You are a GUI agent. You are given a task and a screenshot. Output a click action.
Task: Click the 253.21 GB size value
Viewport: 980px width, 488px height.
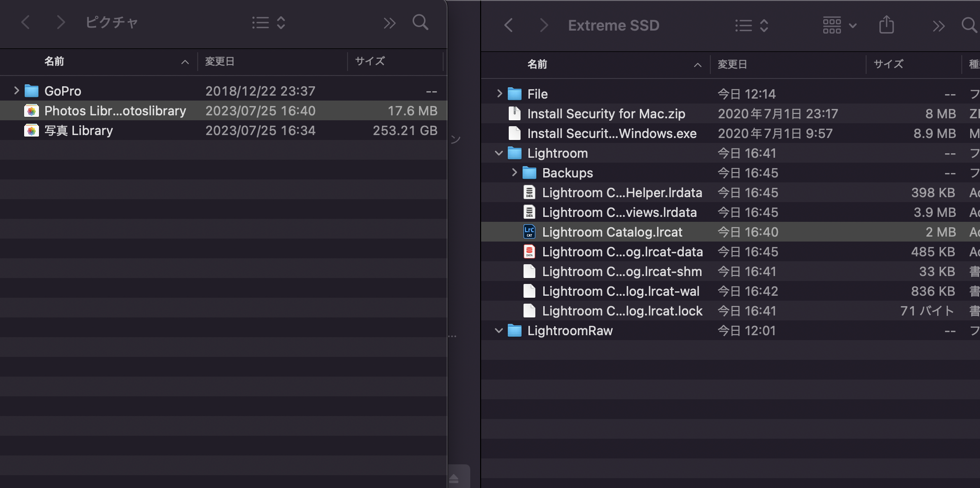tap(405, 131)
